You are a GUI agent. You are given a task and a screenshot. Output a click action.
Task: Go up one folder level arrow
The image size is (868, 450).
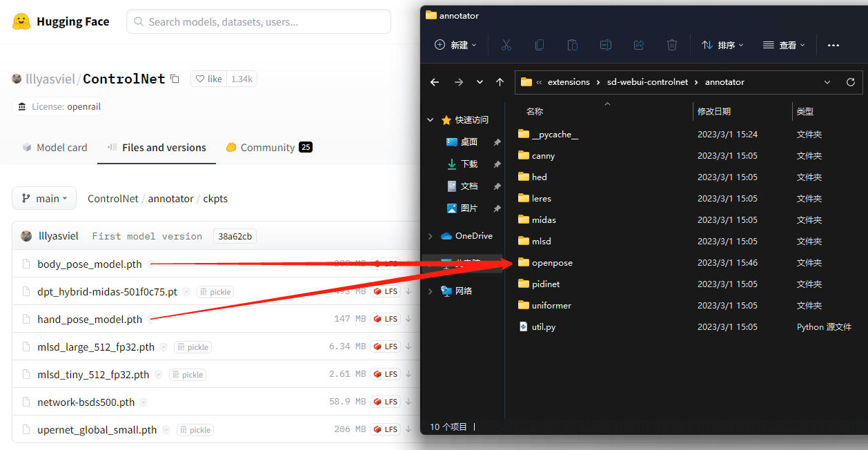click(500, 81)
